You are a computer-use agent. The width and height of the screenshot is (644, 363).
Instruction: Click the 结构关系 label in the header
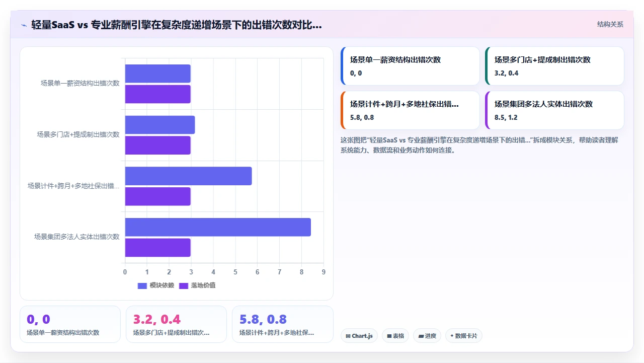pyautogui.click(x=610, y=24)
